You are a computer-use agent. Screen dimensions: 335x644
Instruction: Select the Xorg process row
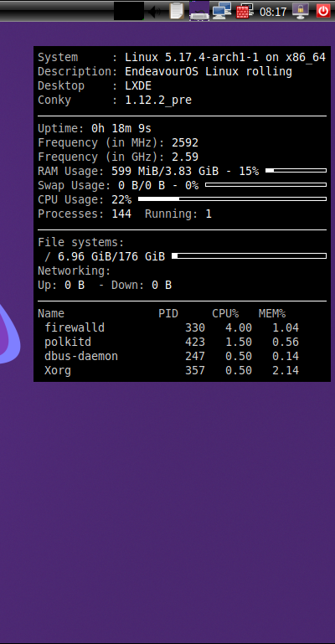tap(172, 370)
